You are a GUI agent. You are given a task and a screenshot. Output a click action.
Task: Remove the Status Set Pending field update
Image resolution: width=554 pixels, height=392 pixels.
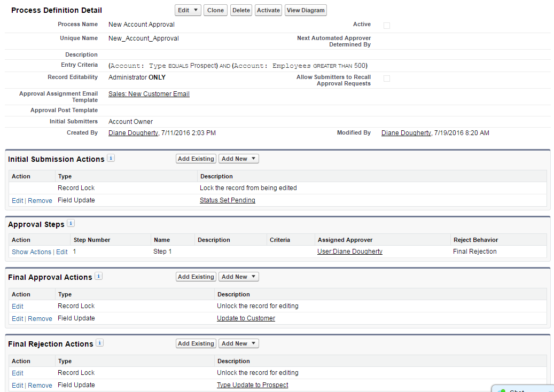tap(40, 201)
